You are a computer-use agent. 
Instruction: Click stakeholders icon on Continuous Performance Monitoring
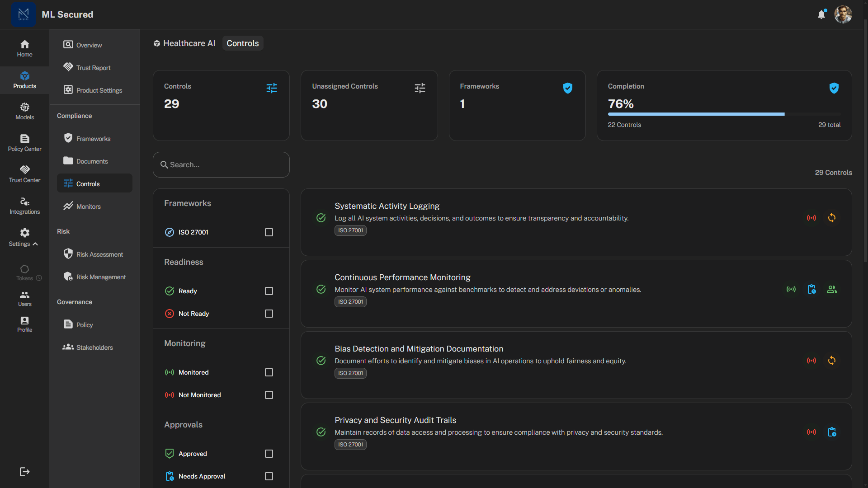831,289
